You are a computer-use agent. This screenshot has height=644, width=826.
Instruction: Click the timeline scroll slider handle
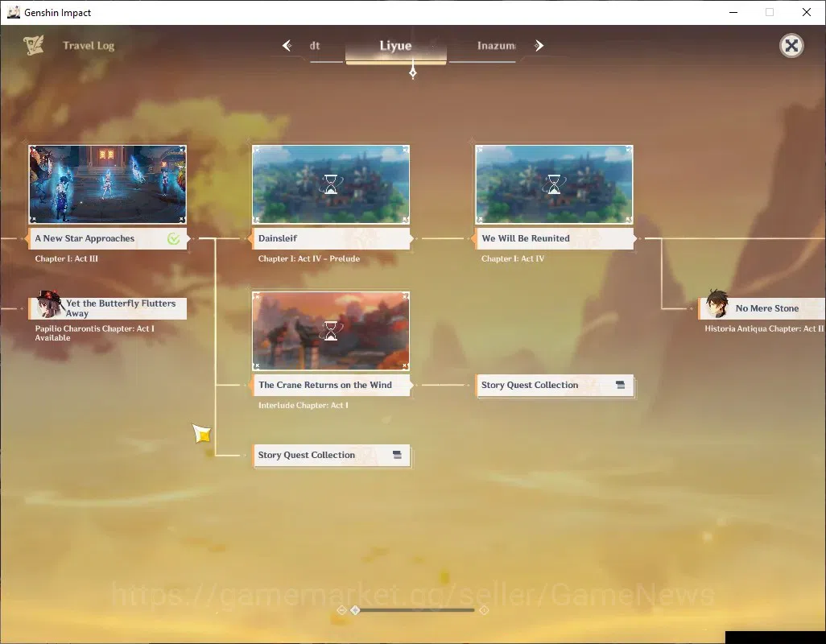click(x=356, y=610)
